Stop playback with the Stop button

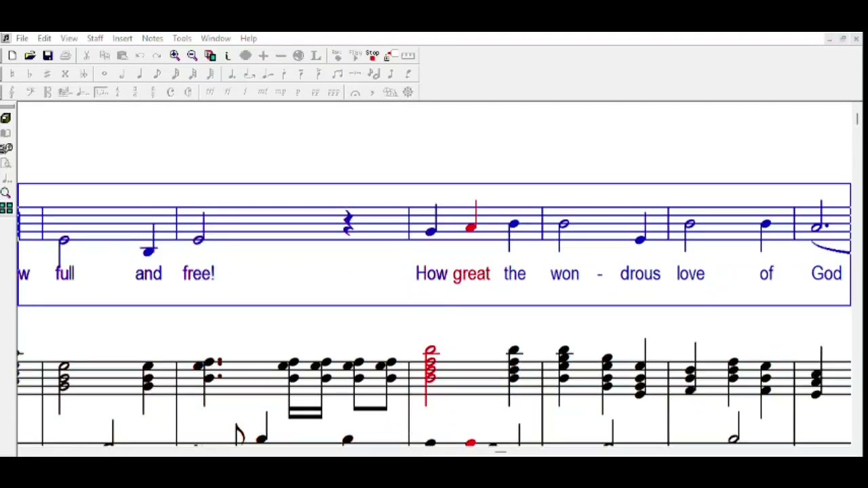[373, 56]
